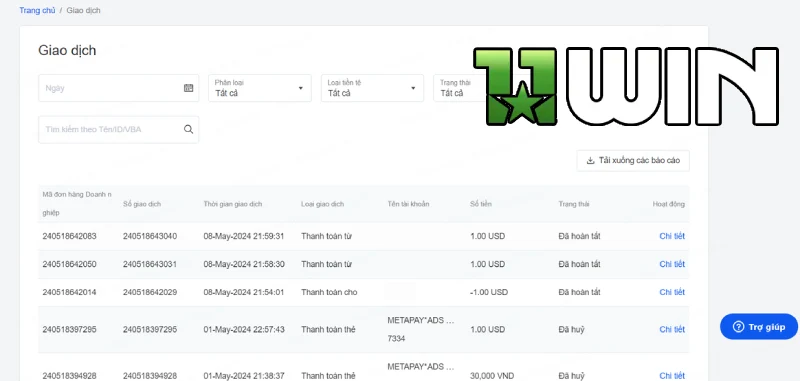Select transaction number 240518643031
The image size is (800, 381).
[x=150, y=264]
